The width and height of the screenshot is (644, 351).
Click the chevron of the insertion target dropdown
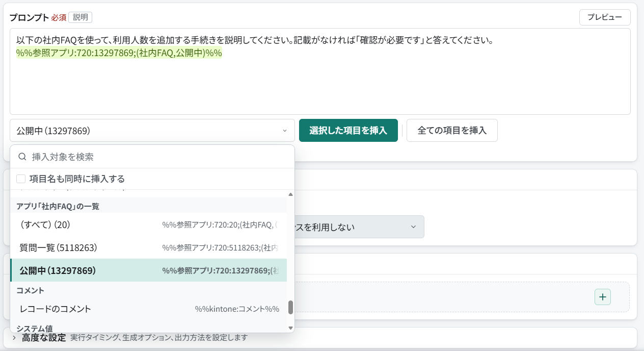coord(285,131)
